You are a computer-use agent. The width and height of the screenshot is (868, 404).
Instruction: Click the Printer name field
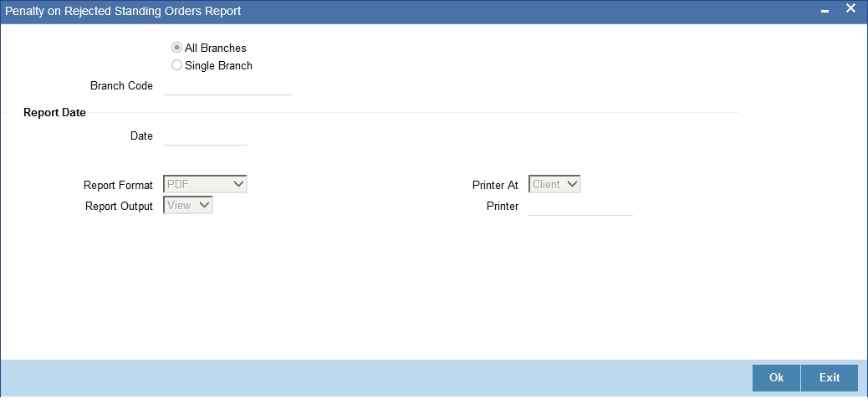[x=580, y=207]
